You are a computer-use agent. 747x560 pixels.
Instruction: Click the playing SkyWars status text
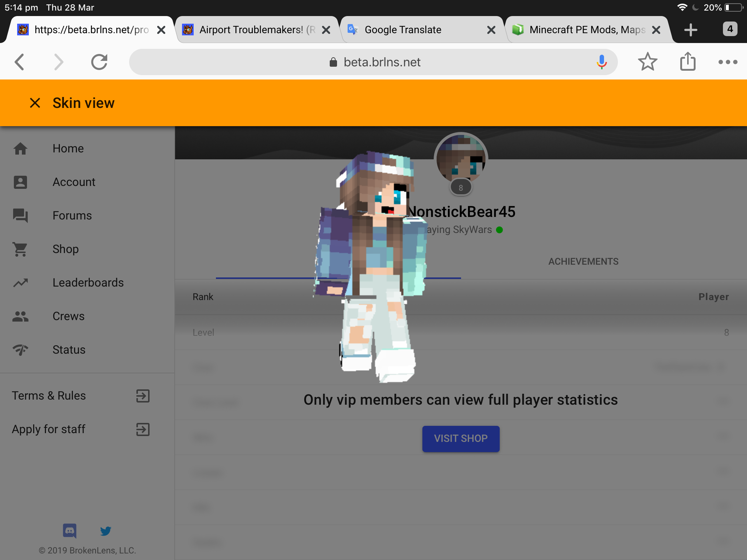pos(459,230)
